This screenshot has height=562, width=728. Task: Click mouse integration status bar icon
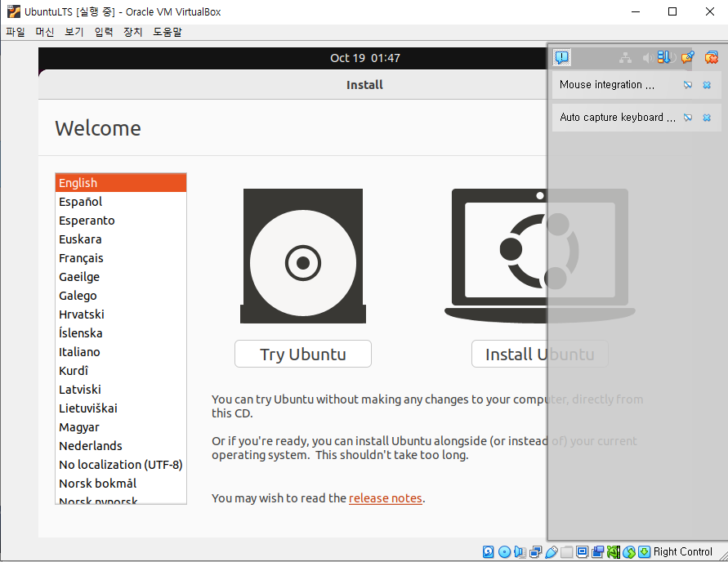629,552
